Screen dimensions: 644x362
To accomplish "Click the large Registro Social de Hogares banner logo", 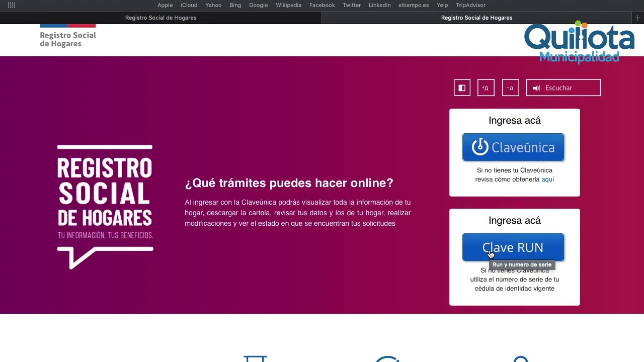I will click(105, 206).
